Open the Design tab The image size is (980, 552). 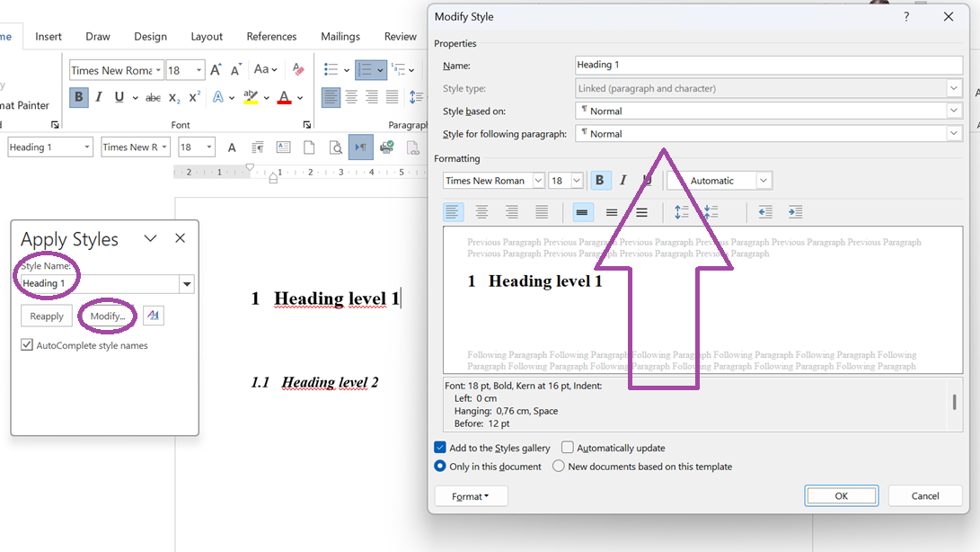pos(151,36)
